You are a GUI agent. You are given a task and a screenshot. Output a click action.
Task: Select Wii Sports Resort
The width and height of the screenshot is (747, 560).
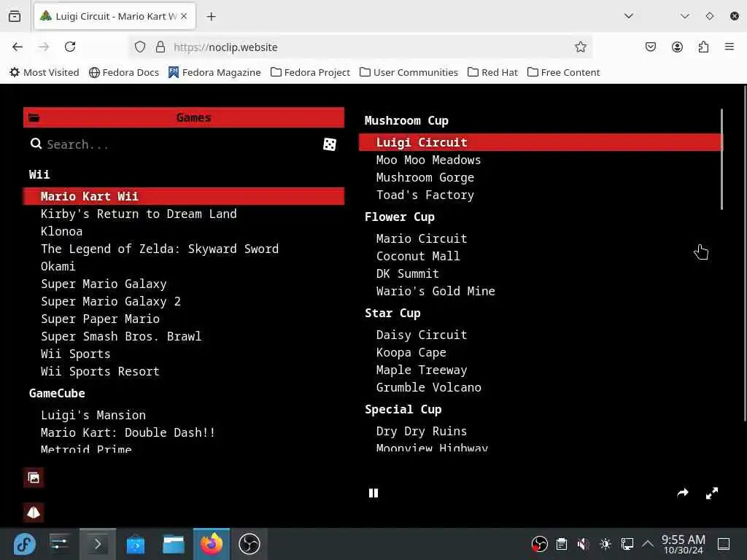pyautogui.click(x=184, y=371)
